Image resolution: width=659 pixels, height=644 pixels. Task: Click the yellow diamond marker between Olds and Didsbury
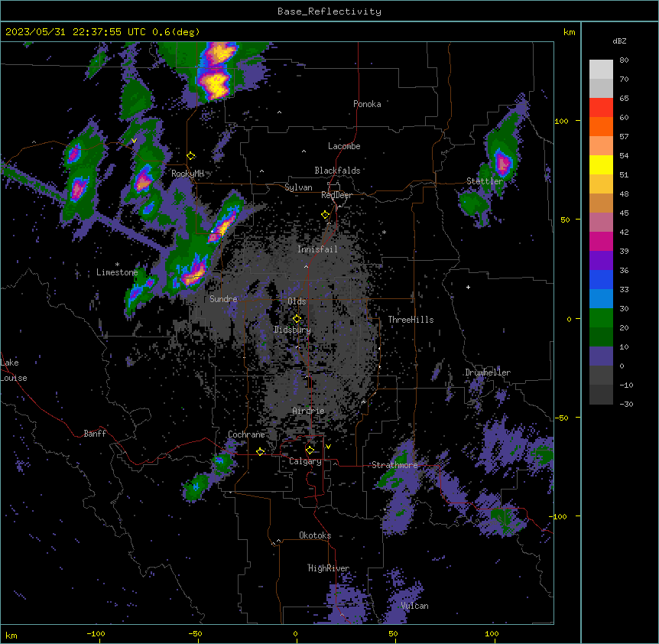297,319
